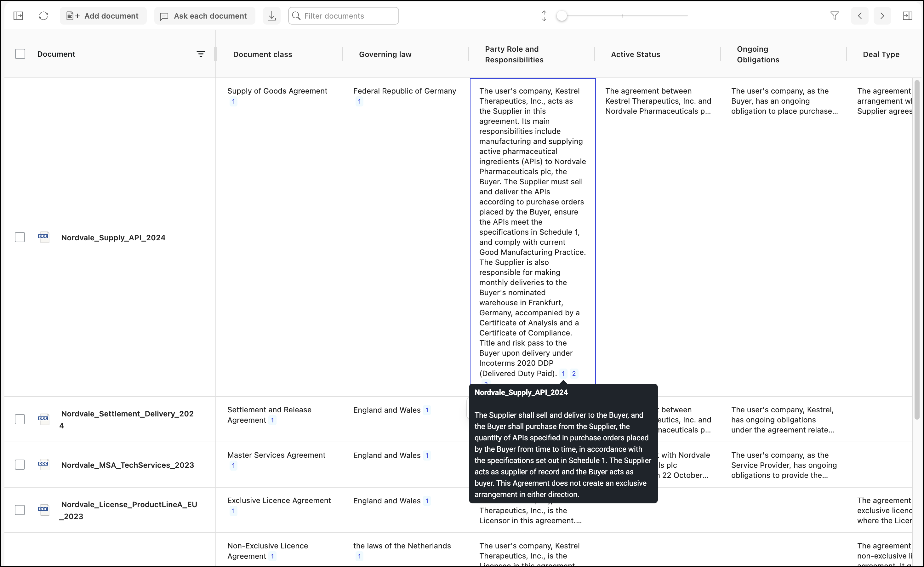Click citation 1 under Exclusive Licence Agreement

point(233,511)
